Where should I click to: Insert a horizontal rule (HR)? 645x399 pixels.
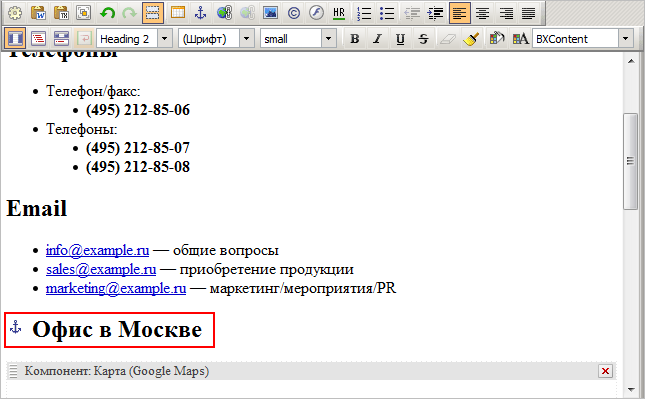[x=339, y=13]
